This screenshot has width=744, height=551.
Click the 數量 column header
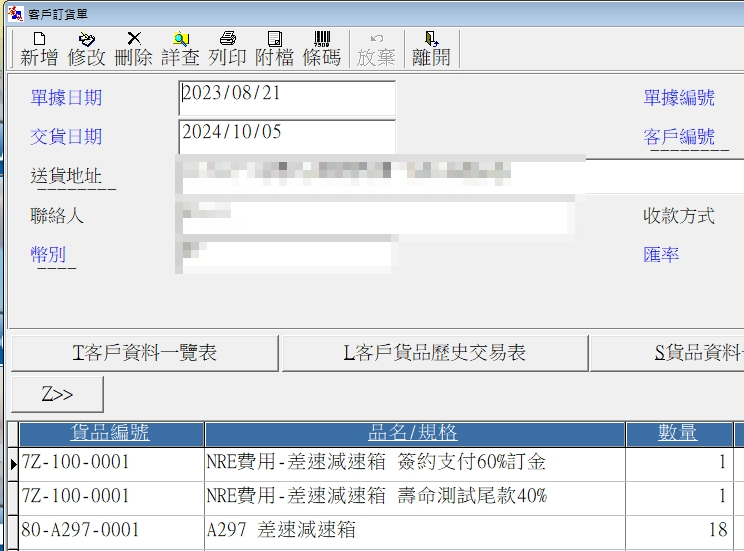[678, 433]
